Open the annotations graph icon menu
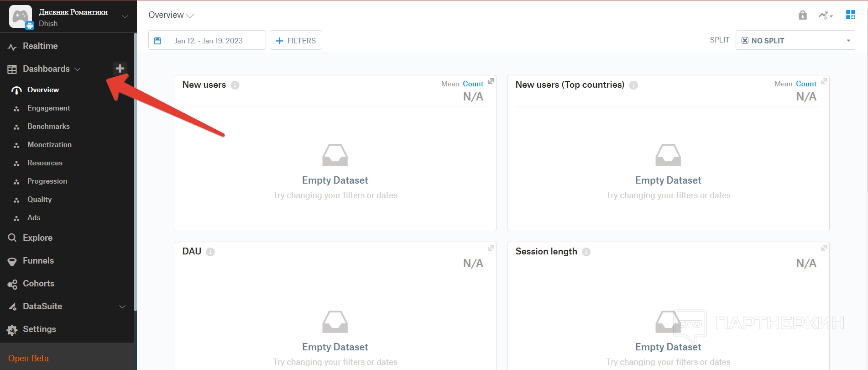The width and height of the screenshot is (868, 370). coord(826,15)
